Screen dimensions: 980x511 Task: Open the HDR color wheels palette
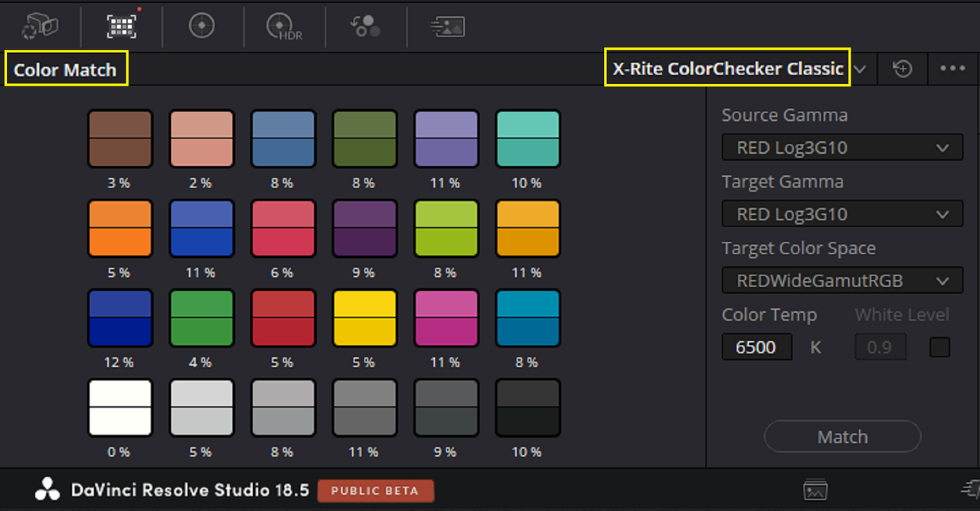tap(284, 27)
